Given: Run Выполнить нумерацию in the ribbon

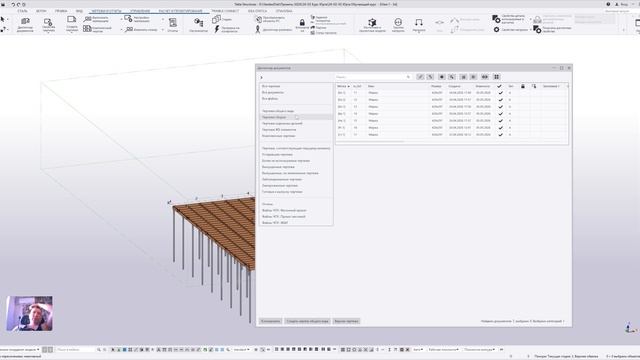Looking at the screenshot, I should [x=97, y=19].
